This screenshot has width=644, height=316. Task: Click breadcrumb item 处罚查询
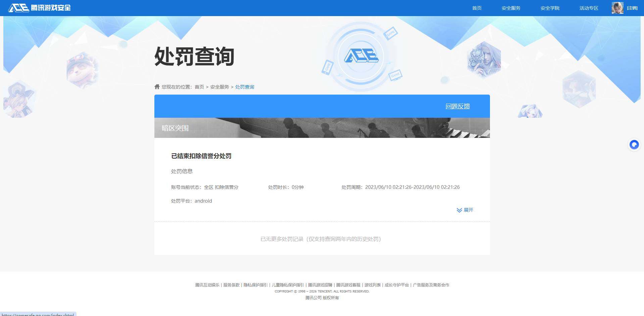tap(245, 87)
